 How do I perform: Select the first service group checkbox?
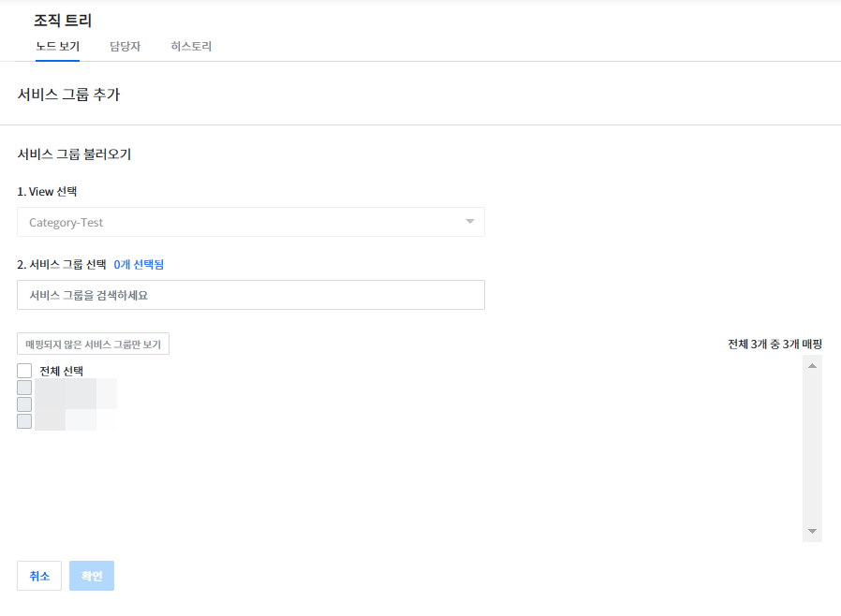[x=24, y=388]
